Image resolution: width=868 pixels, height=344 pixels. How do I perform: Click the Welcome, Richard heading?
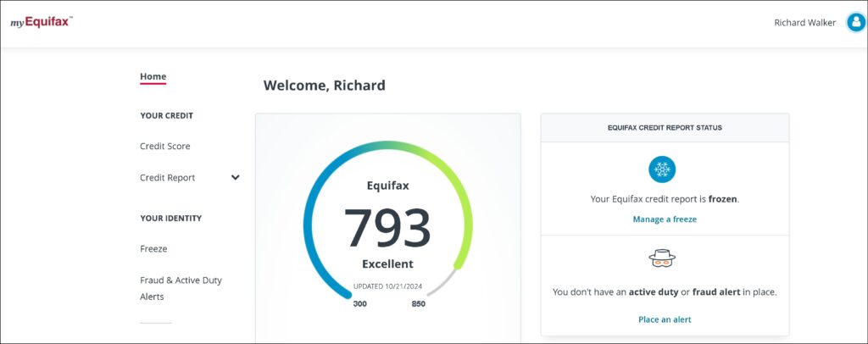(325, 85)
